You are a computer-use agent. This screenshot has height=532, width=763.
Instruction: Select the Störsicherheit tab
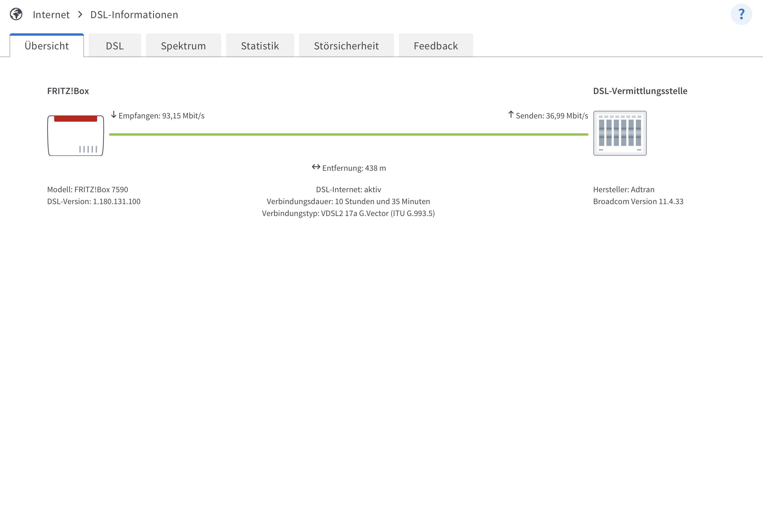pyautogui.click(x=346, y=46)
